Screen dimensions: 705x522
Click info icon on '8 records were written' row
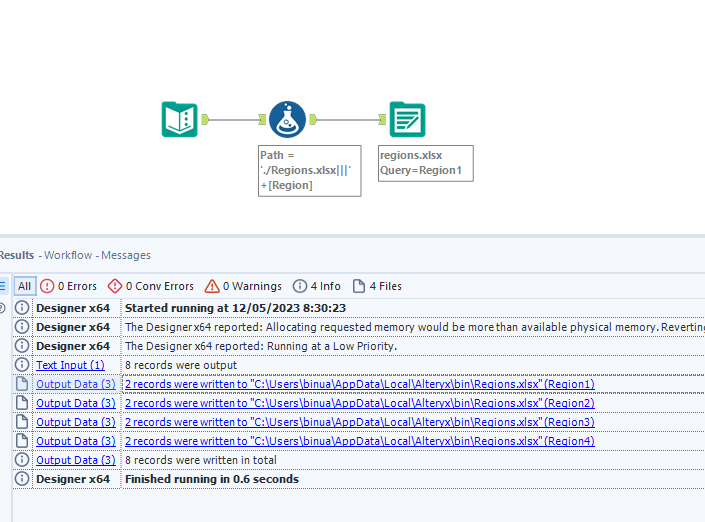22,460
